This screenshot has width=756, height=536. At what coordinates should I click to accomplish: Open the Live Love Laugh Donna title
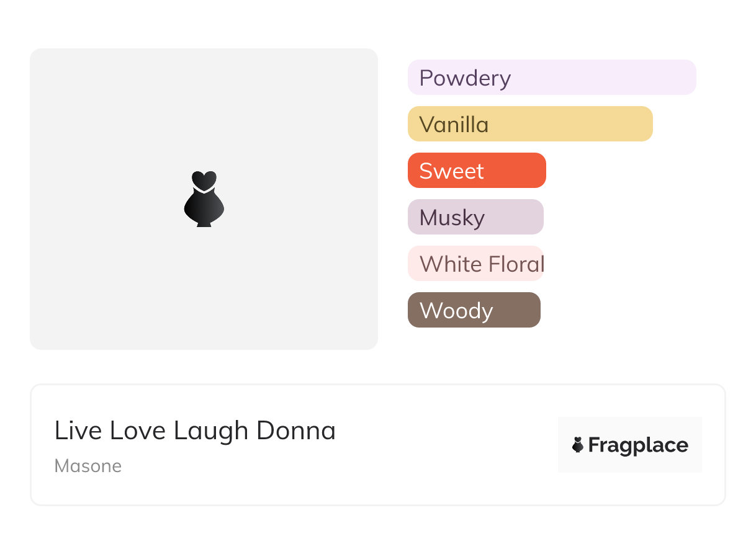coord(195,431)
